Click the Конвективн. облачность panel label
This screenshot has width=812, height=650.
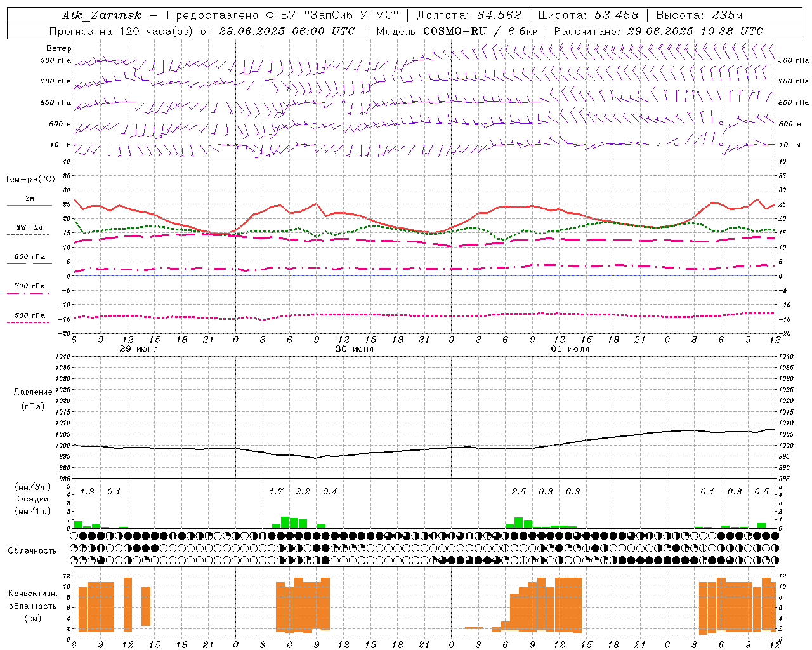(33, 606)
